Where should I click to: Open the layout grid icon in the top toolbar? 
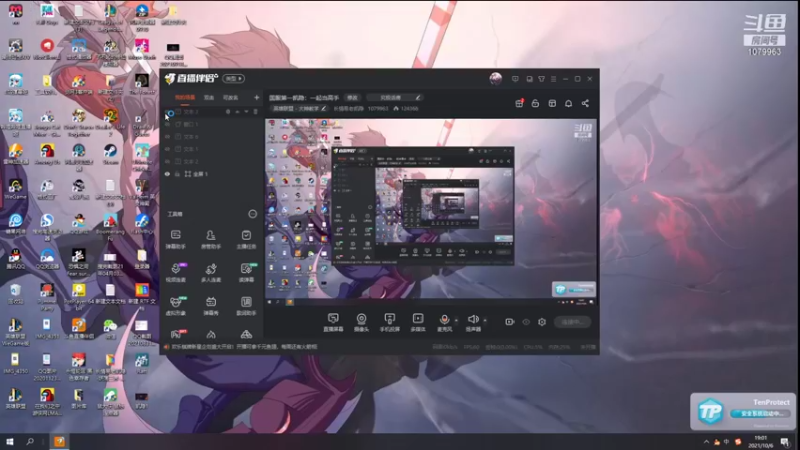pyautogui.click(x=552, y=103)
